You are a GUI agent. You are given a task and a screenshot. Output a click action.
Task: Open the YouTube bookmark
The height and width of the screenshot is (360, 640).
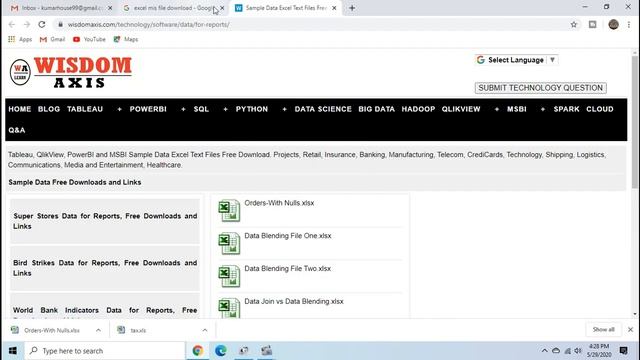click(89, 39)
